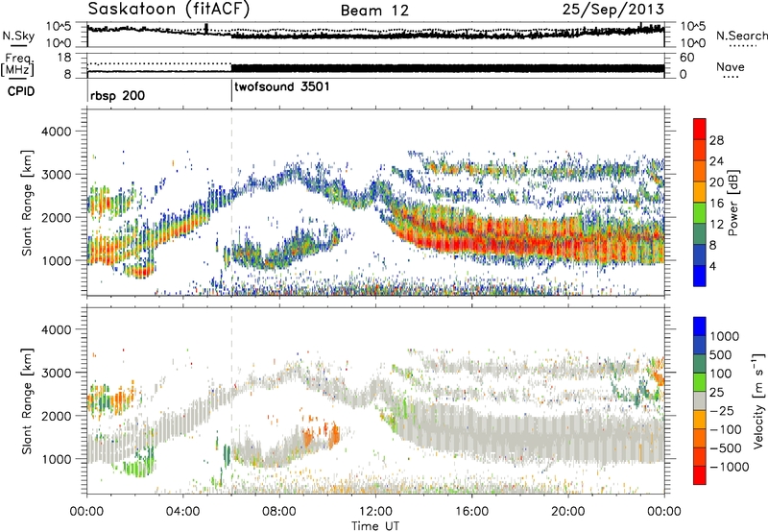Click the '4' tick on power colorbar
The height and width of the screenshot is (532, 768).
712,266
